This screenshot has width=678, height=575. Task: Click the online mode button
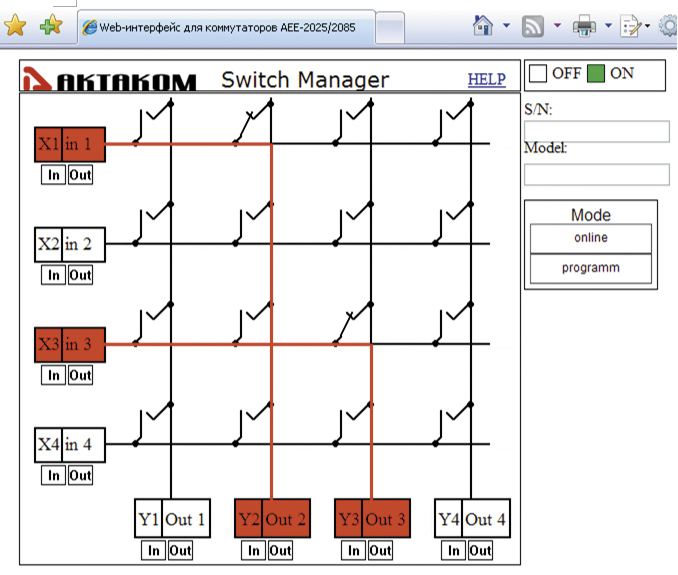click(590, 238)
